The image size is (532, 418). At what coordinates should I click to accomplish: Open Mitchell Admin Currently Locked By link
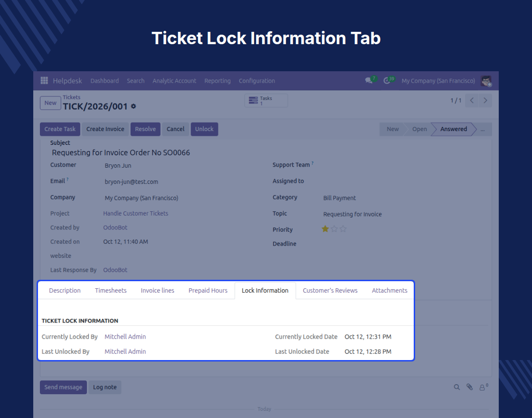click(x=125, y=337)
